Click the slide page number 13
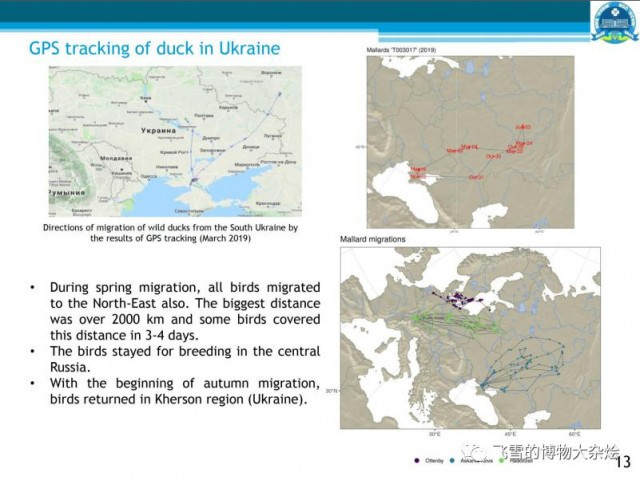The height and width of the screenshot is (480, 640). 623,462
